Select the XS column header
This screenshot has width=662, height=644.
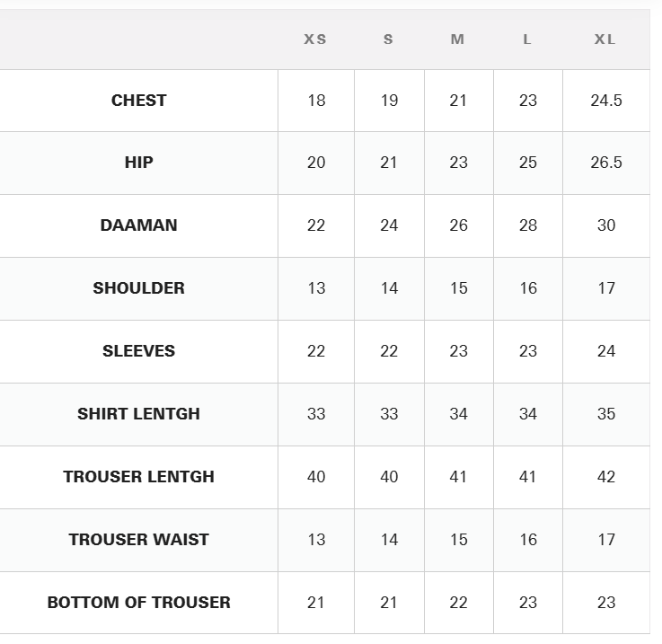pyautogui.click(x=315, y=40)
